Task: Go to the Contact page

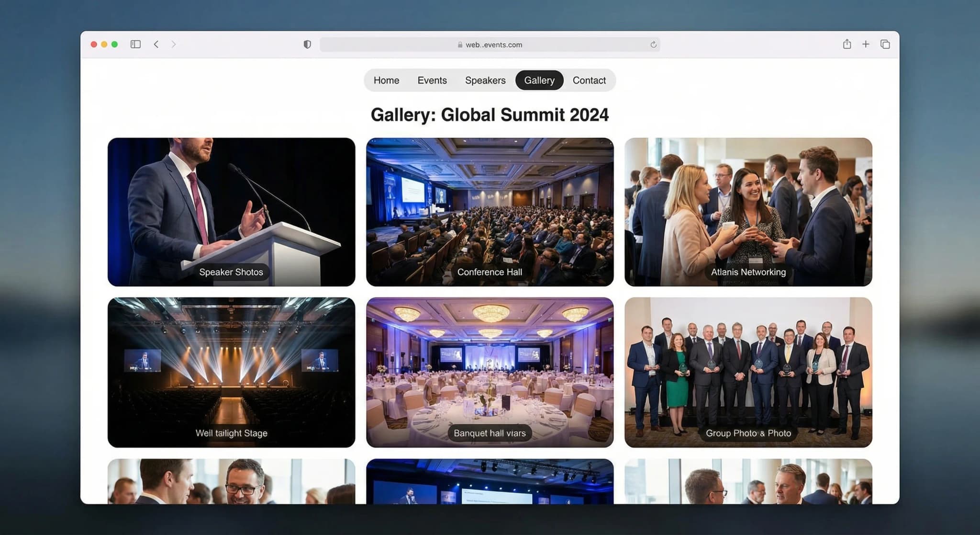Action: pos(589,80)
